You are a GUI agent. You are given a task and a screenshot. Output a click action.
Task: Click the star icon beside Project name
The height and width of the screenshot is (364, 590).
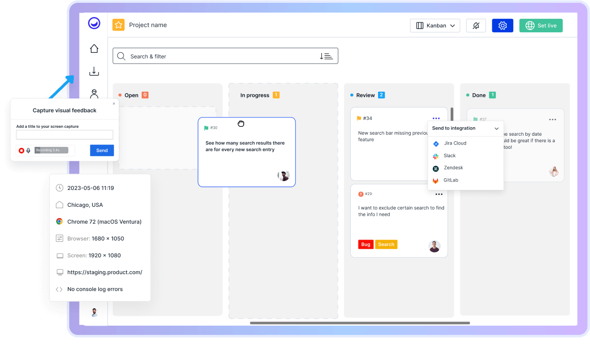[118, 24]
